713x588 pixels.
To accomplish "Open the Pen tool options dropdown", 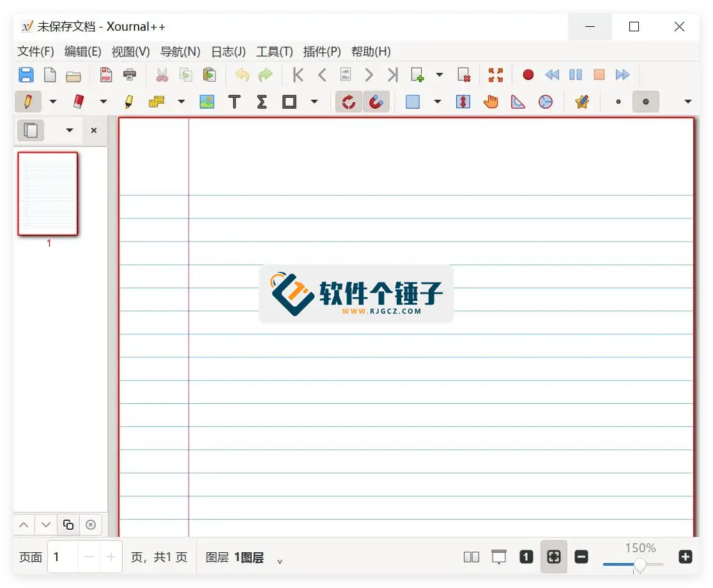I will (53, 102).
